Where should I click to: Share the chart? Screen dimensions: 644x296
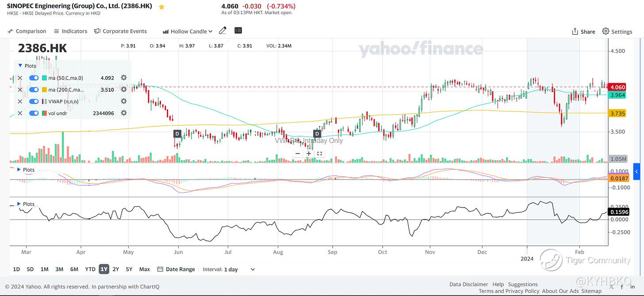pos(583,31)
